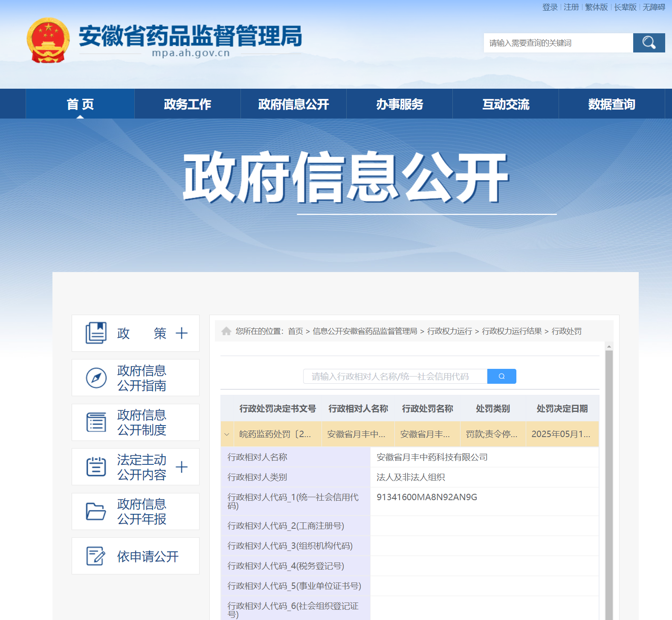This screenshot has width=672, height=620.
Task: Open 政府信息公开指南 sidebar item
Action: [x=136, y=378]
